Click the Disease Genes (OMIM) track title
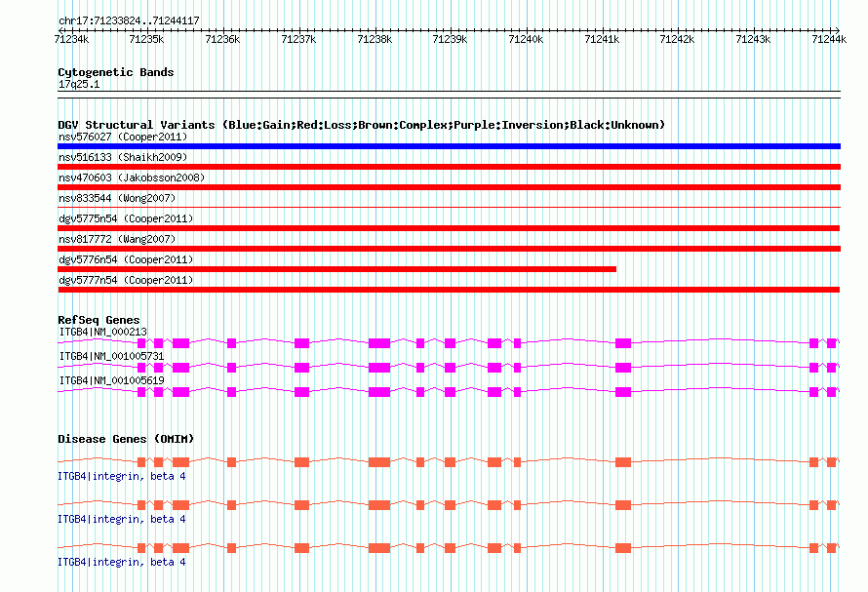 click(126, 439)
